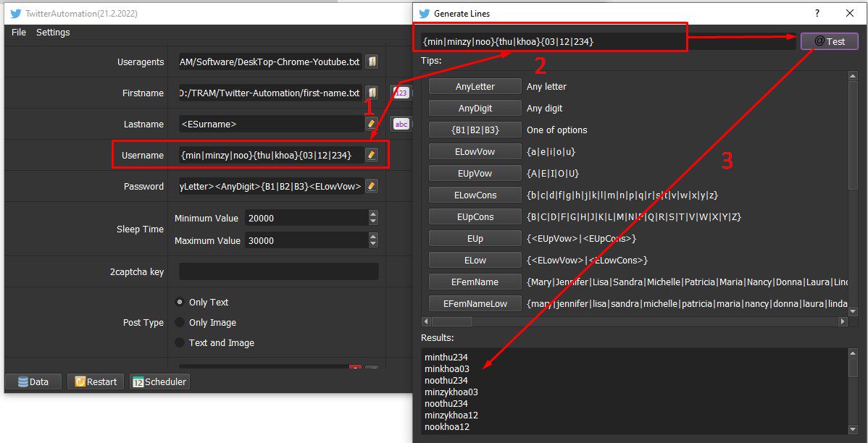Open the Settings menu
The height and width of the screenshot is (443, 868).
(x=53, y=32)
